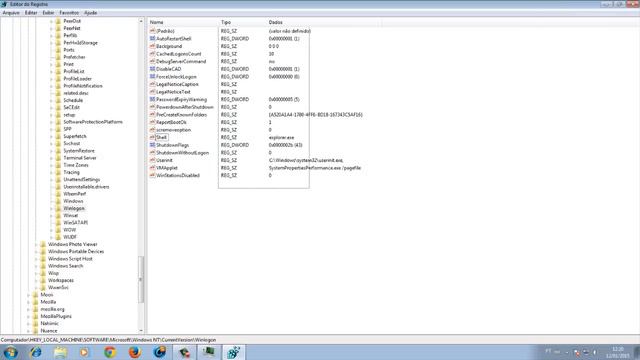Expand the Time Zones key

51,165
